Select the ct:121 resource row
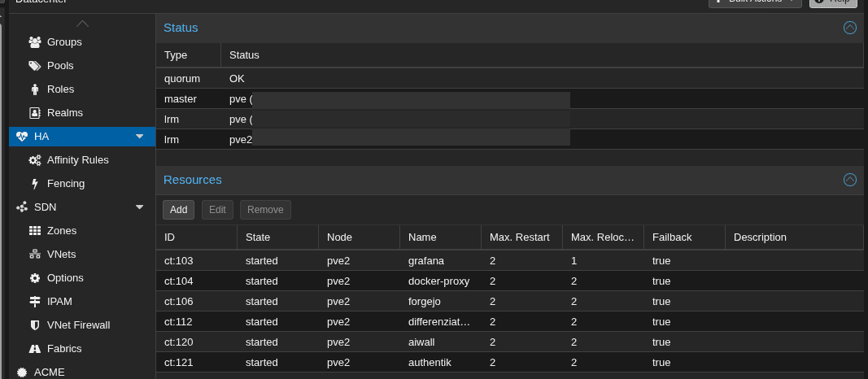Viewport: 868px width, 379px height. [x=510, y=363]
